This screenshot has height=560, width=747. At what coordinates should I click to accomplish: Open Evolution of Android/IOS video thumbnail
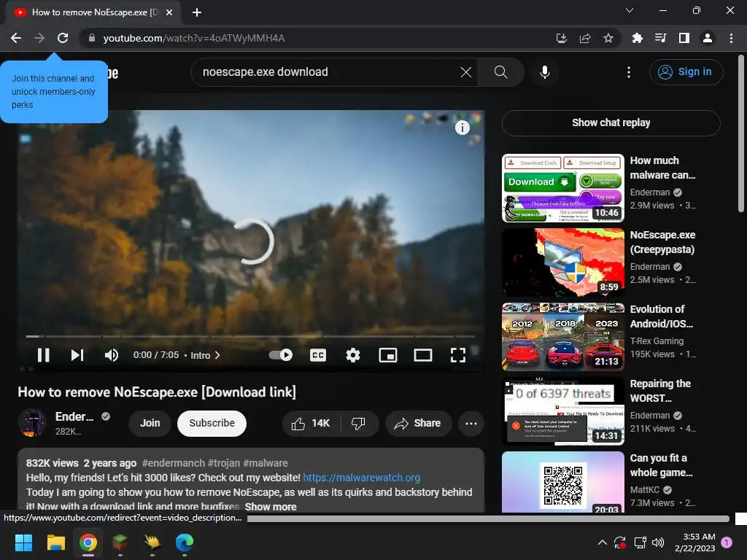[x=563, y=337]
